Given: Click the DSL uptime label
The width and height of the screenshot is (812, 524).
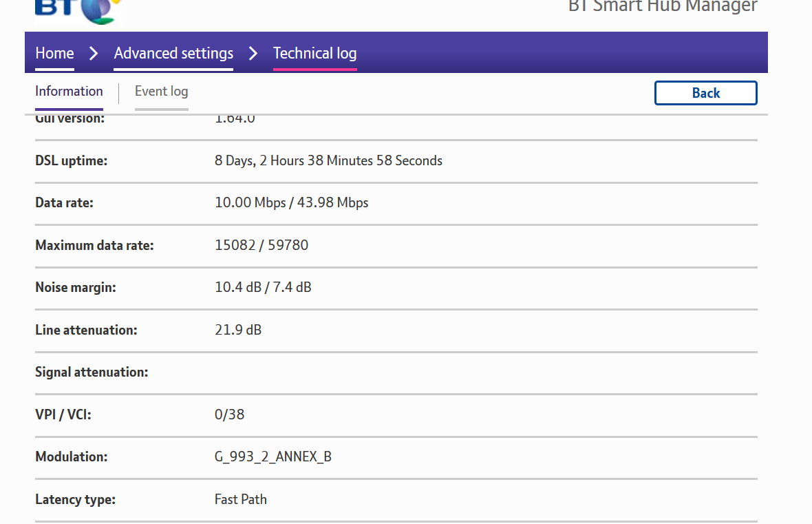Looking at the screenshot, I should [72, 161].
